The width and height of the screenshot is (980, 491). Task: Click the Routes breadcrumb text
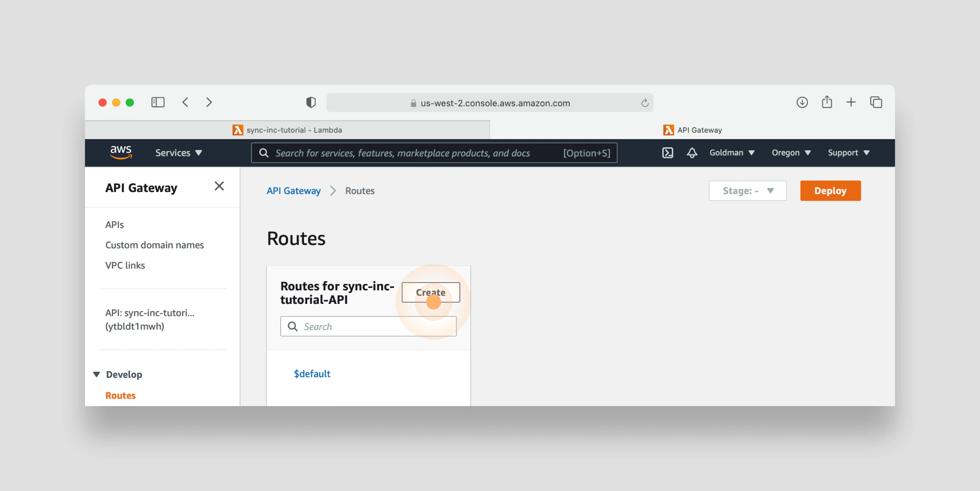pos(360,191)
